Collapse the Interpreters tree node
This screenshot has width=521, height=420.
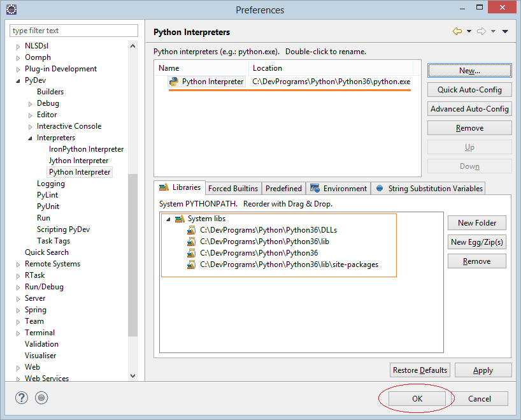[x=30, y=138]
